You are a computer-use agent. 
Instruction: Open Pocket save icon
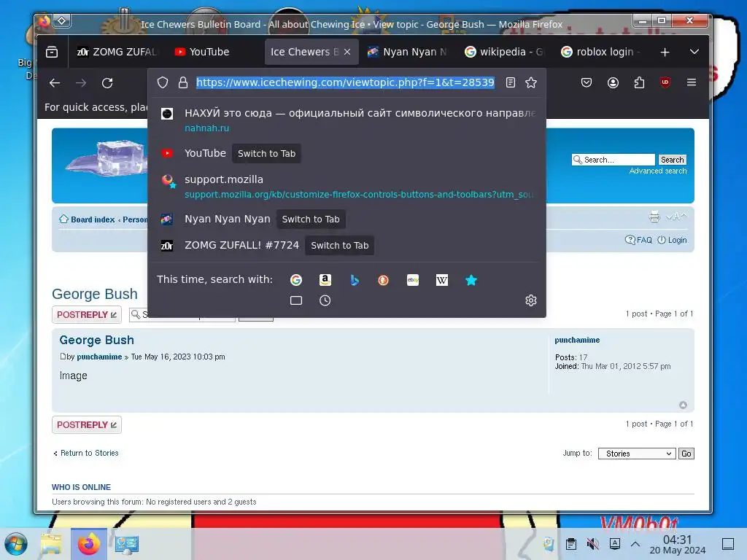(x=587, y=82)
